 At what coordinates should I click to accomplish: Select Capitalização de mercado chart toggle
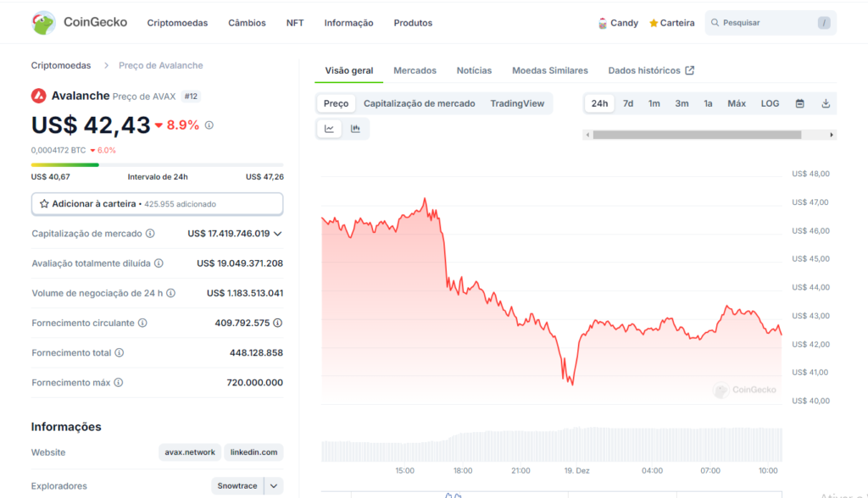(x=419, y=103)
